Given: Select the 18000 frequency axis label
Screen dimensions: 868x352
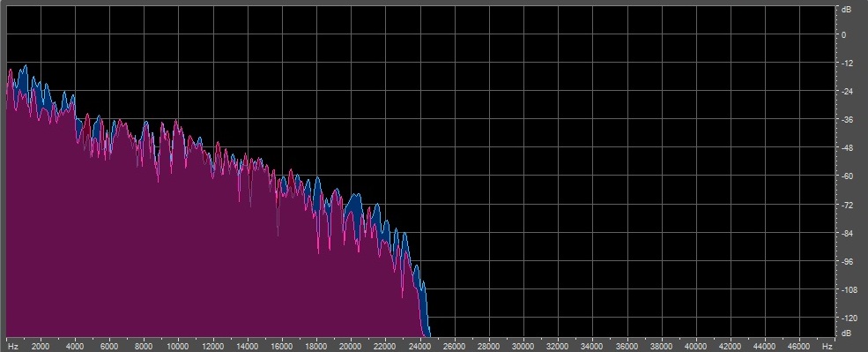Looking at the screenshot, I should pos(316,347).
